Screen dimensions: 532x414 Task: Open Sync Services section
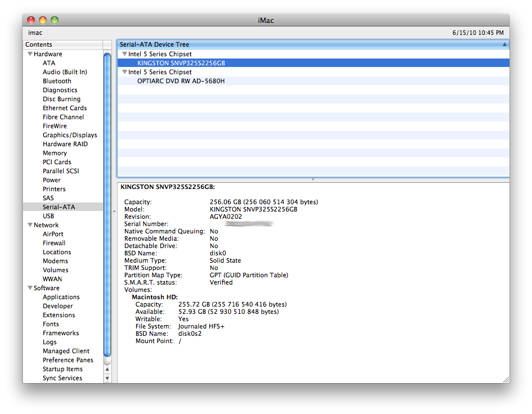62,378
